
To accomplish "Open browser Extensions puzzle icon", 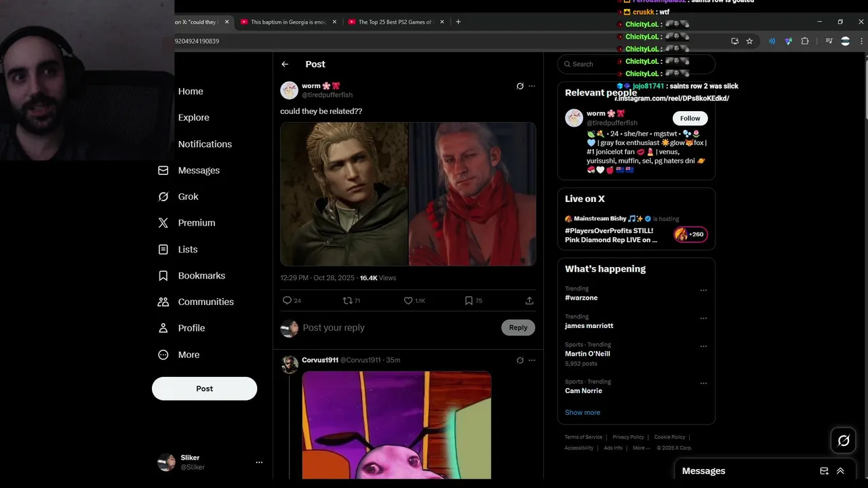I will (x=805, y=41).
